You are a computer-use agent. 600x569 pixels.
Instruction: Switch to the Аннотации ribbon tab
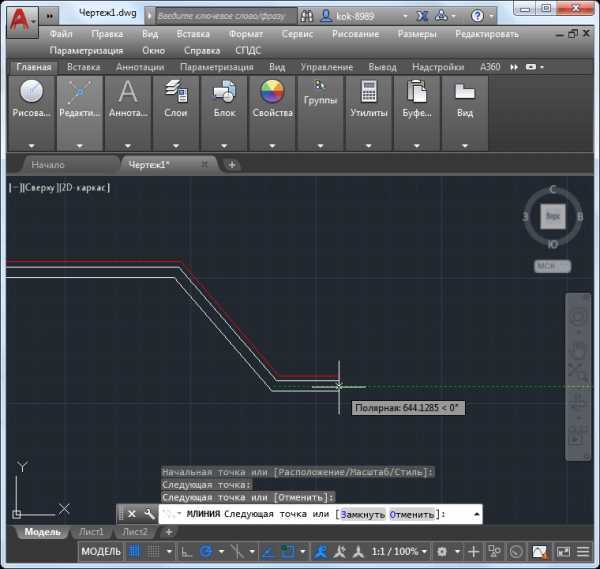click(140, 67)
